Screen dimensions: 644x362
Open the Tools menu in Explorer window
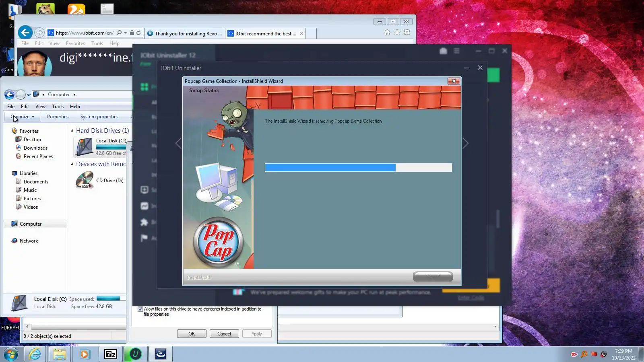pyautogui.click(x=58, y=107)
